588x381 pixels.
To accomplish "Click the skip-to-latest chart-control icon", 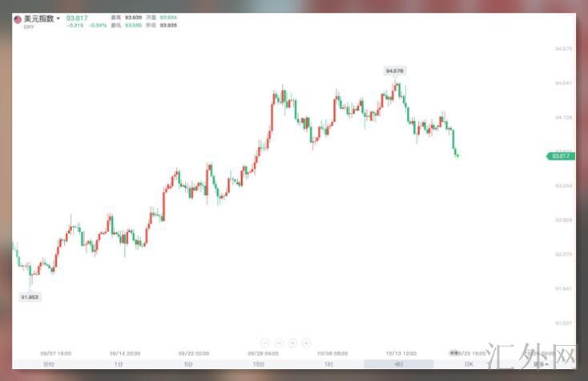I will pyautogui.click(x=292, y=342).
